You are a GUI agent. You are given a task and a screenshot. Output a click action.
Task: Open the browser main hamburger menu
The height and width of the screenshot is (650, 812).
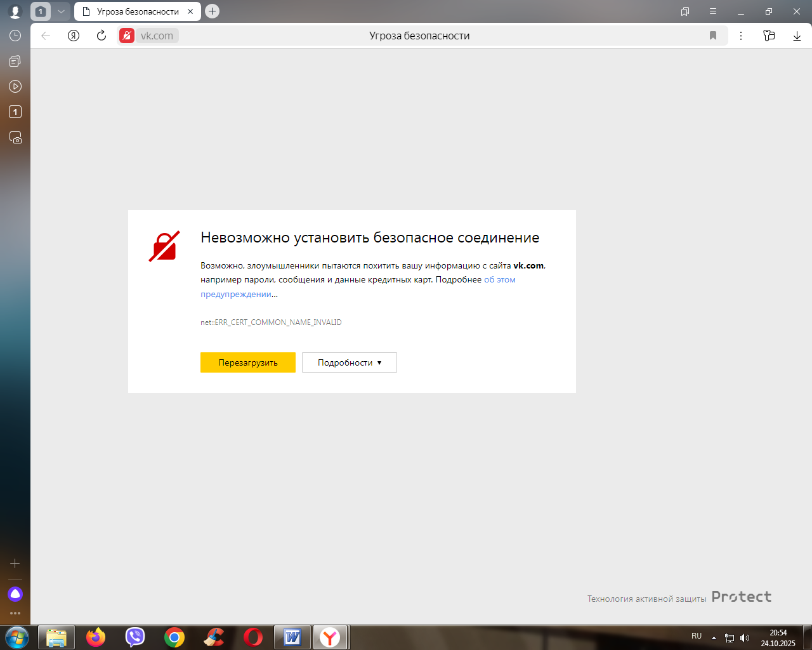pos(713,11)
